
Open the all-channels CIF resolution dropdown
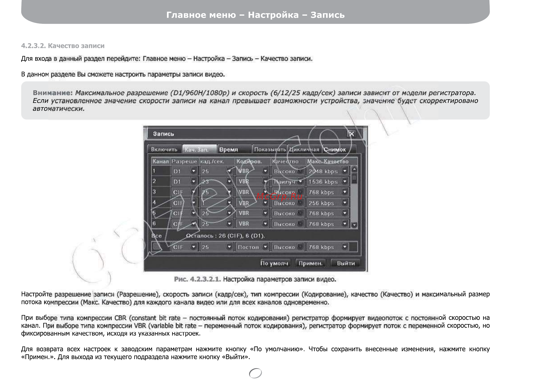pyautogui.click(x=184, y=247)
